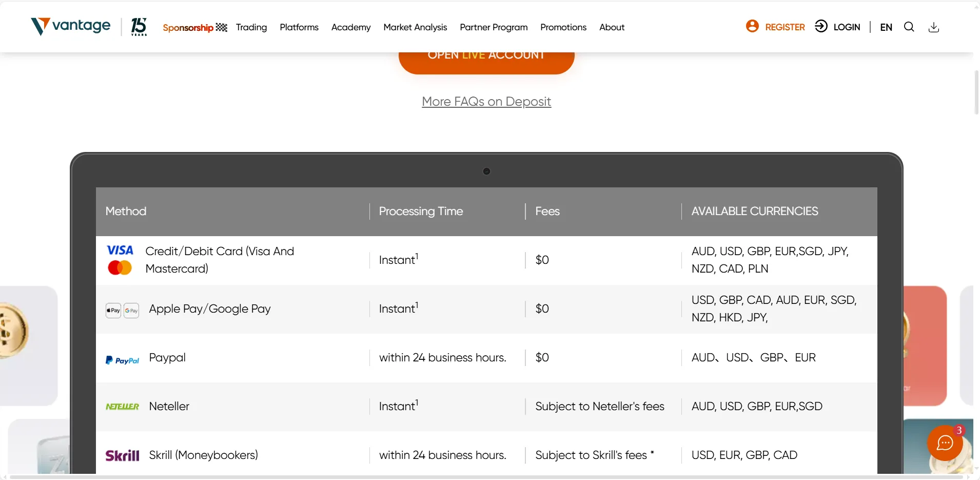The width and height of the screenshot is (980, 480).
Task: Click the REGISTER link
Action: click(x=785, y=27)
